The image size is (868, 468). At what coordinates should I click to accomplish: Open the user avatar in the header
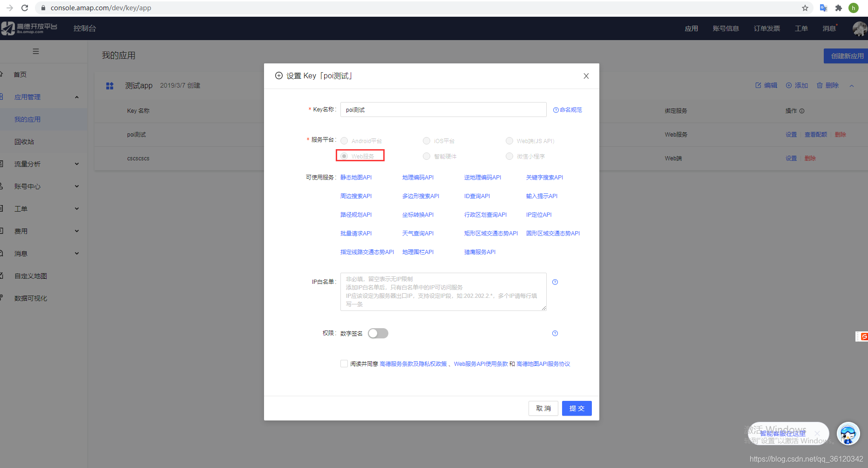point(860,28)
